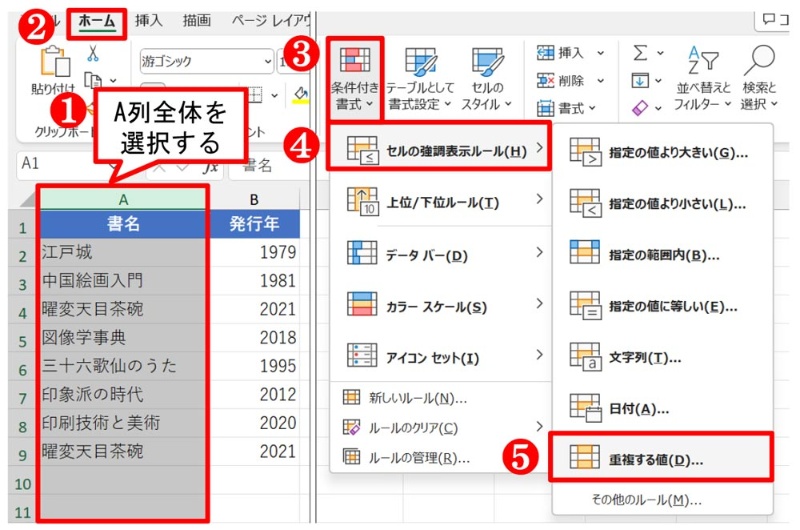
Task: Select 指定の値に等しい(E)... rule
Action: point(662,306)
